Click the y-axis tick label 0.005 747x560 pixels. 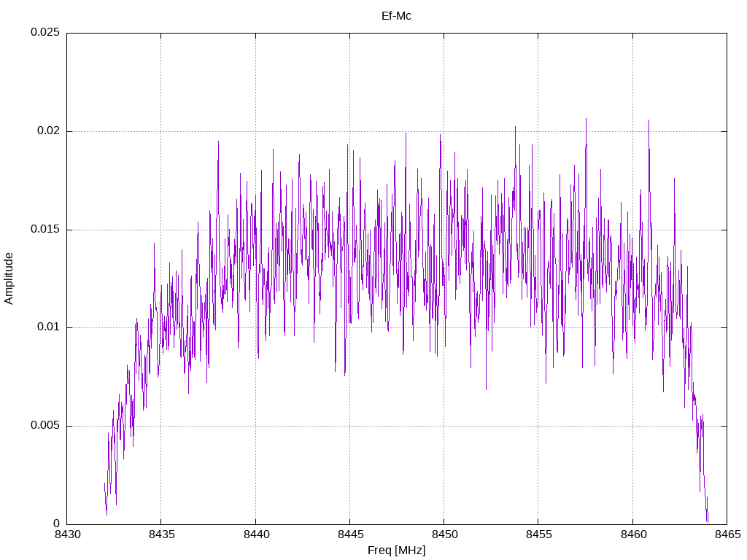click(x=45, y=425)
